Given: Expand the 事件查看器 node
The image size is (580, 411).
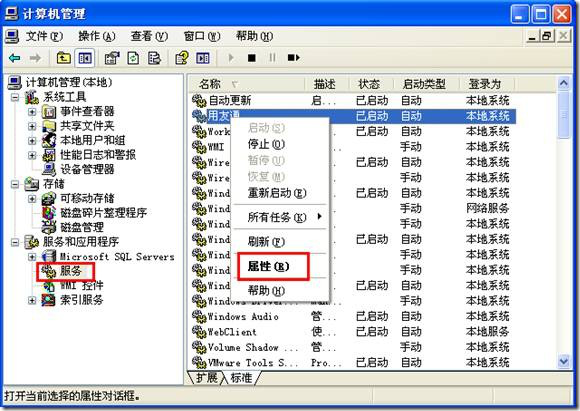Looking at the screenshot, I should point(32,111).
